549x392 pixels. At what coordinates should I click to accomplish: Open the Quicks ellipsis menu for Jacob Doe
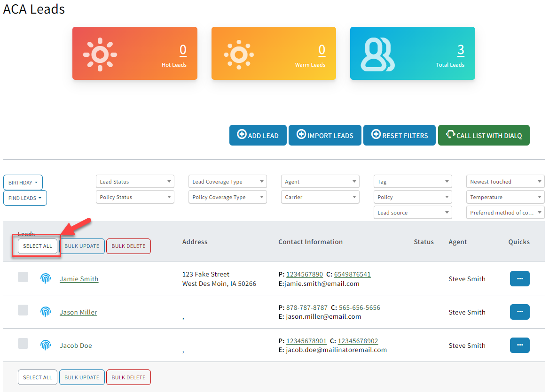point(519,345)
